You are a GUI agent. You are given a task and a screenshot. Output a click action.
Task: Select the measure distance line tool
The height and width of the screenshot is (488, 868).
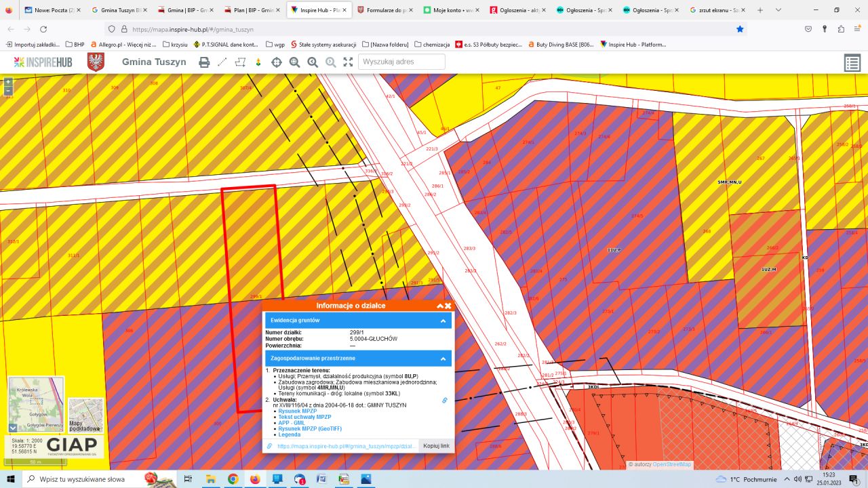click(222, 62)
